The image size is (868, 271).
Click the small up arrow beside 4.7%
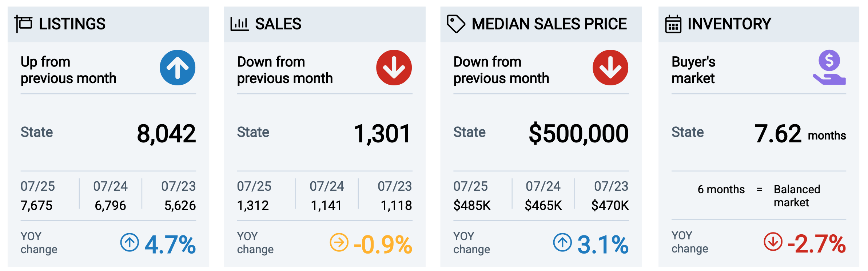tap(130, 242)
